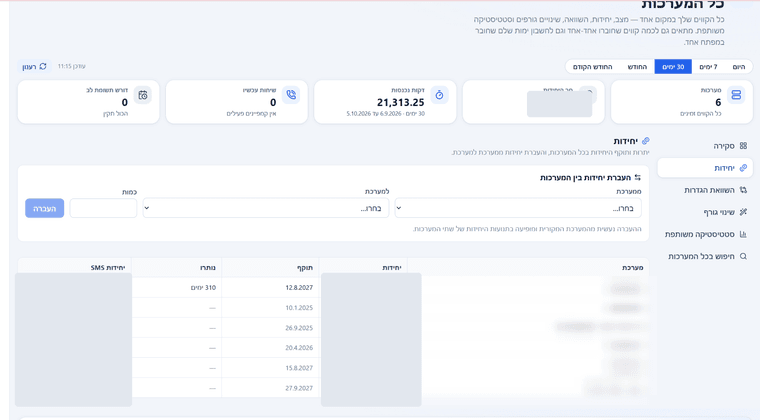Click the stopwatch icon on דקות נכנסות card
The height and width of the screenshot is (420, 760).
(439, 95)
